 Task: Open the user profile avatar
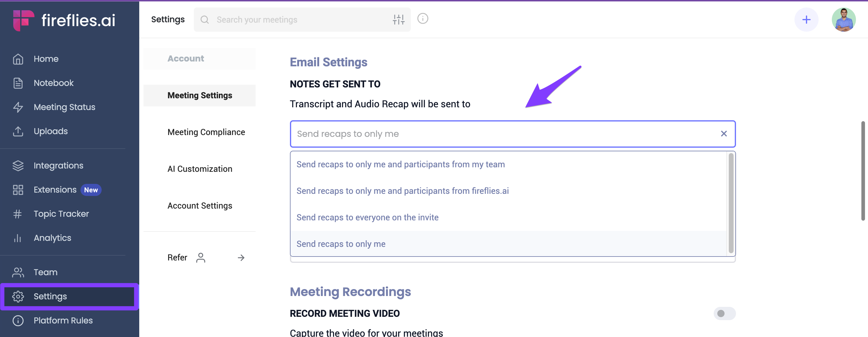[x=843, y=20]
